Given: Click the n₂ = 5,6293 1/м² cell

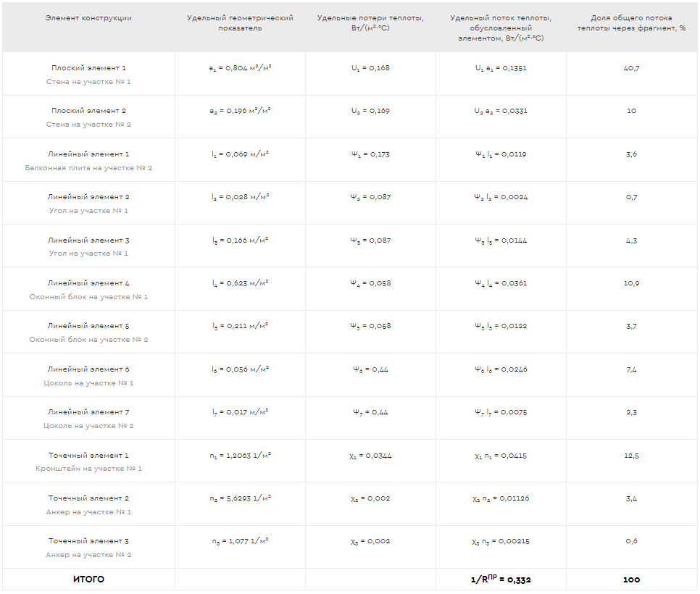Looking at the screenshot, I should pyautogui.click(x=240, y=498).
